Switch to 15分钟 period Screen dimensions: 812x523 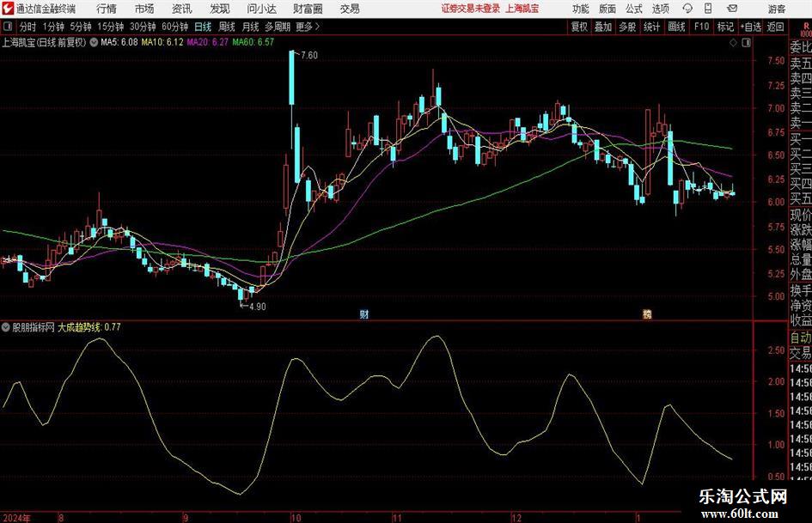coord(110,27)
